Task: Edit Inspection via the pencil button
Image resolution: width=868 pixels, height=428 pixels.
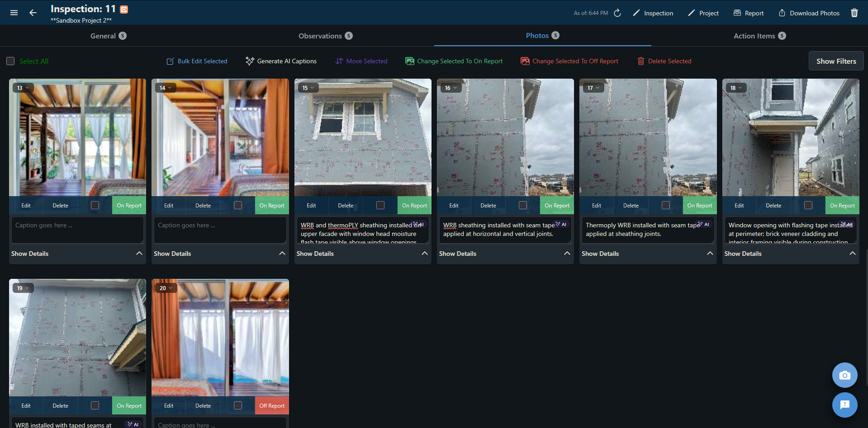Action: tap(653, 13)
